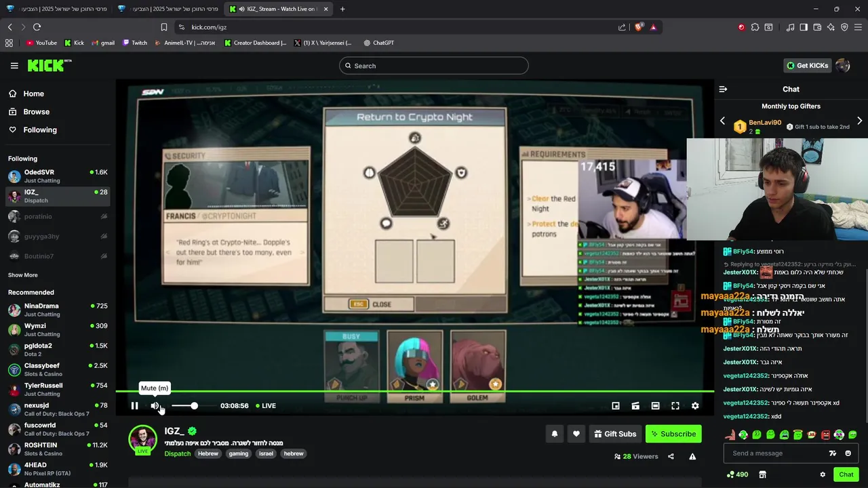The image size is (868, 488).
Task: Toggle theater mode in the player
Action: coord(655,405)
